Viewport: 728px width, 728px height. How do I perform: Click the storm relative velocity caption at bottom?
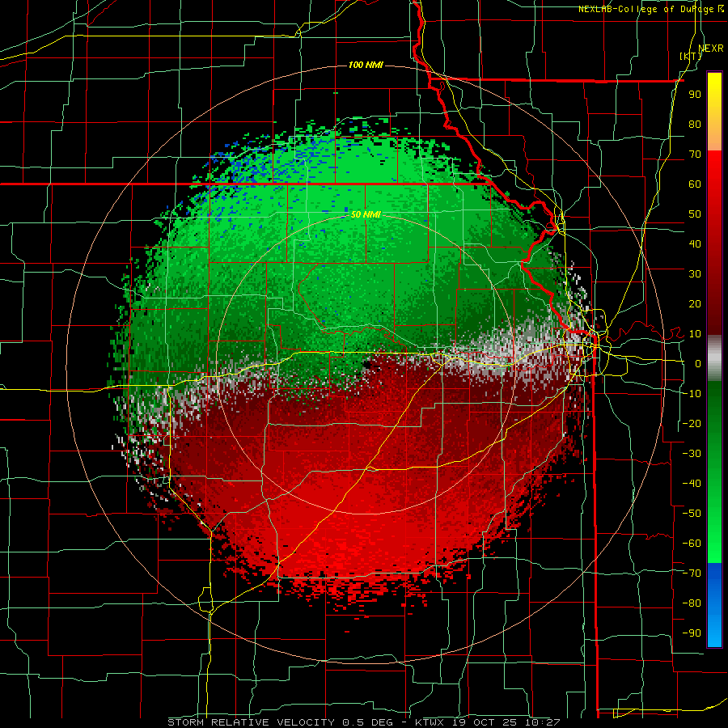(x=363, y=722)
